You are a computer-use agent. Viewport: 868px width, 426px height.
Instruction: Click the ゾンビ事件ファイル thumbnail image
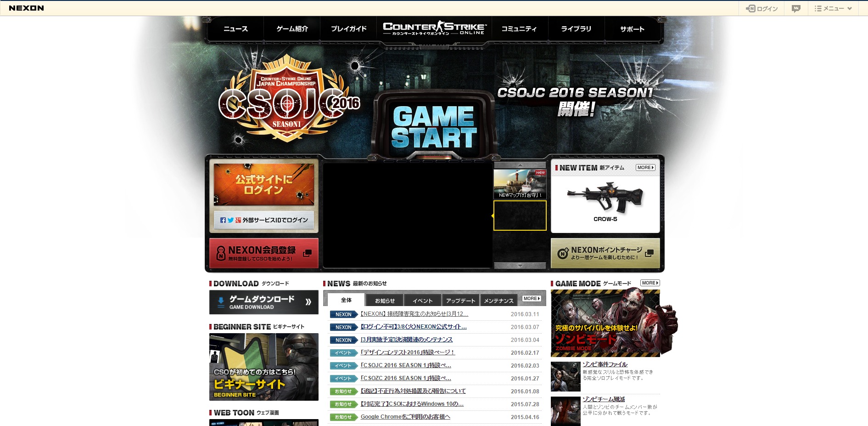click(566, 377)
